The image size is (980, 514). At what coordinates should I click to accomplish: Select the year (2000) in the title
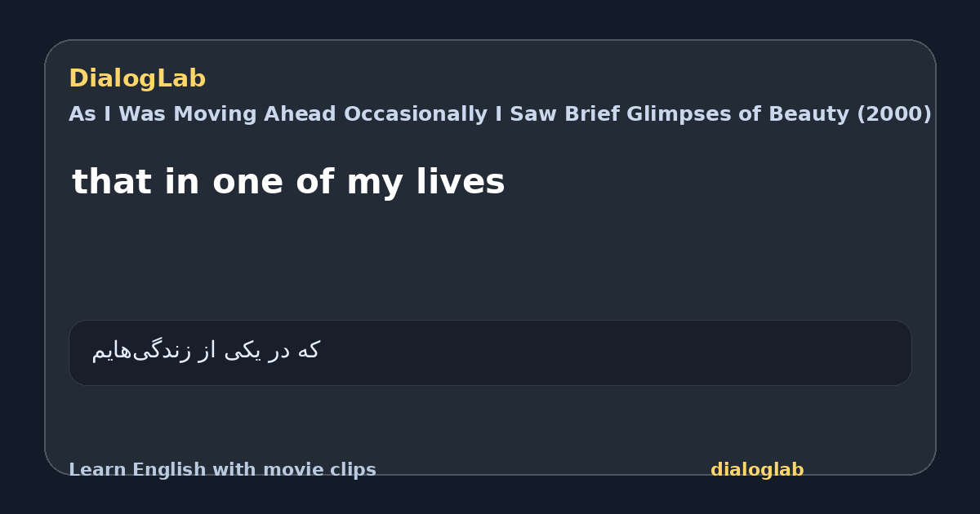click(x=893, y=114)
